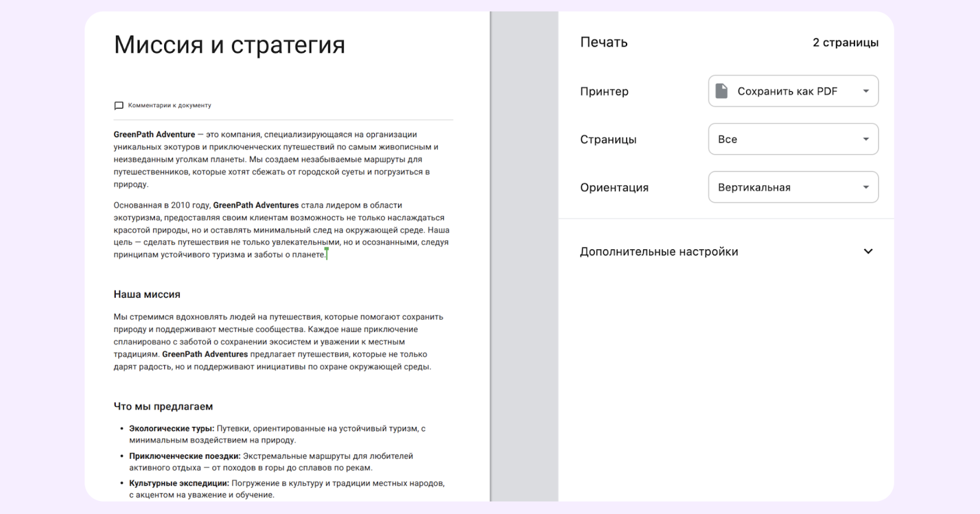
Task: Click the 'Миссия и стратегия' title
Action: (x=230, y=45)
